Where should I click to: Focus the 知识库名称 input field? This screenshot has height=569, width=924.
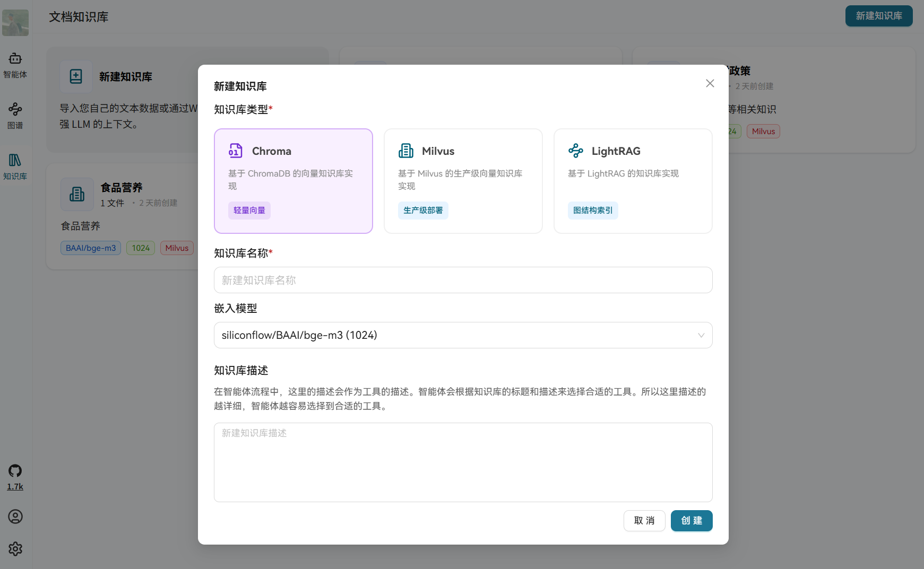click(x=463, y=280)
